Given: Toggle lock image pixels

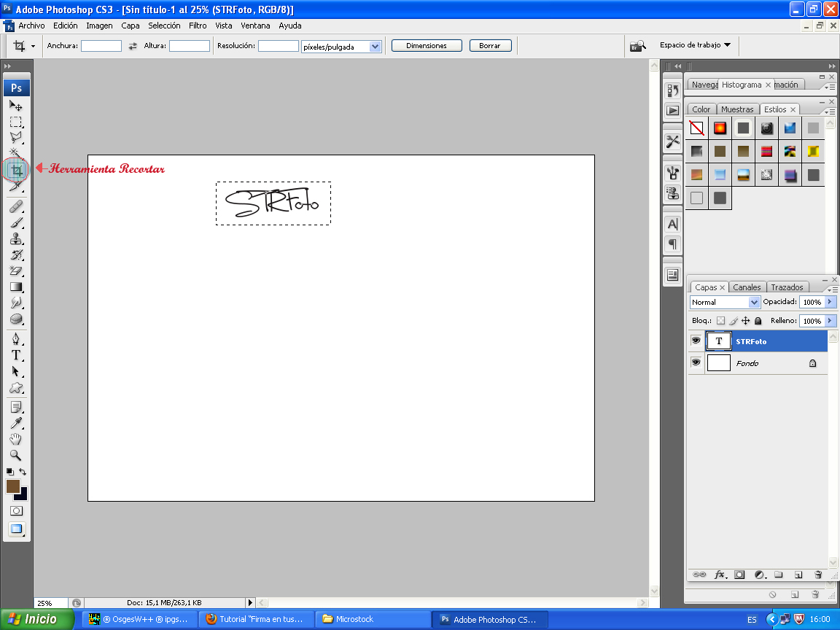Looking at the screenshot, I should [734, 321].
